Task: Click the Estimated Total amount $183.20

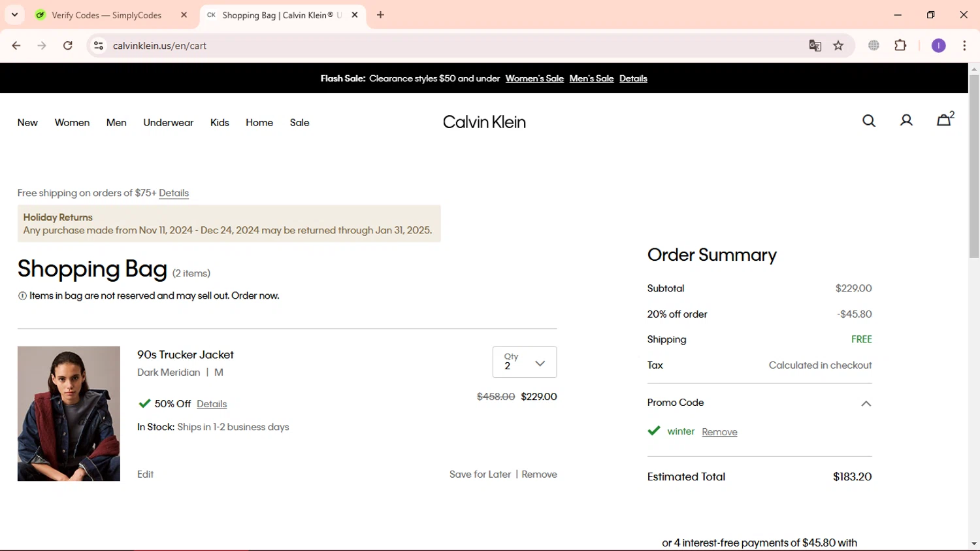Action: tap(853, 477)
